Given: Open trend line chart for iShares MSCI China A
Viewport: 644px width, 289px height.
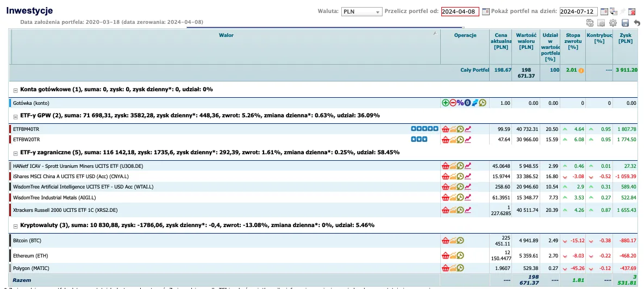Looking at the screenshot, I should coord(468,176).
